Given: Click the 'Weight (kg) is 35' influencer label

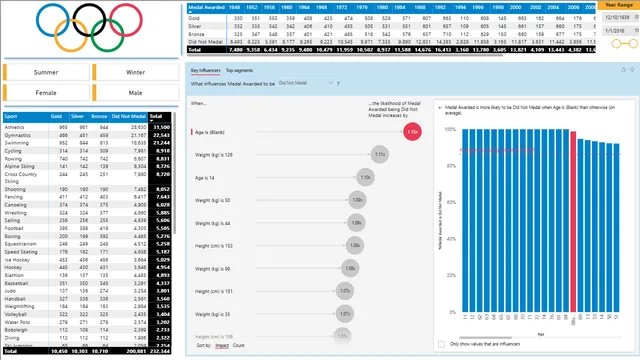Looking at the screenshot, I should tap(213, 314).
